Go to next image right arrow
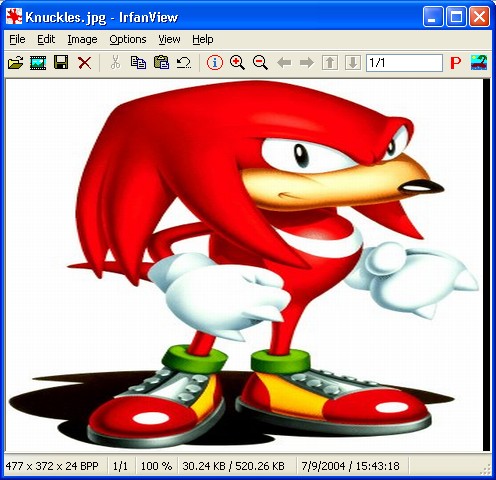 pyautogui.click(x=307, y=62)
